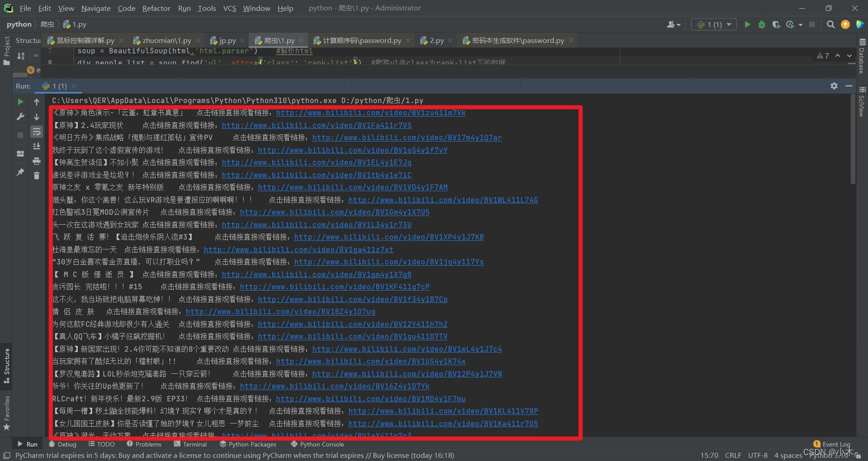
Task: Click the warnings indicator showing 7
Action: click(823, 56)
